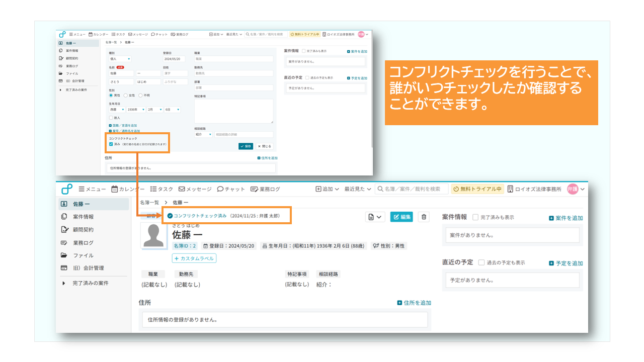
Task: Select the 男性 radio button
Action: (x=111, y=95)
